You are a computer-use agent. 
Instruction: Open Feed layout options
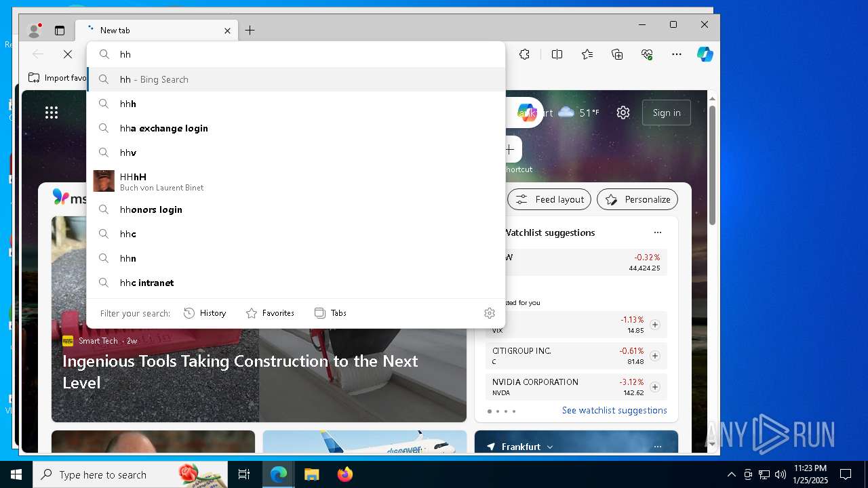(551, 199)
